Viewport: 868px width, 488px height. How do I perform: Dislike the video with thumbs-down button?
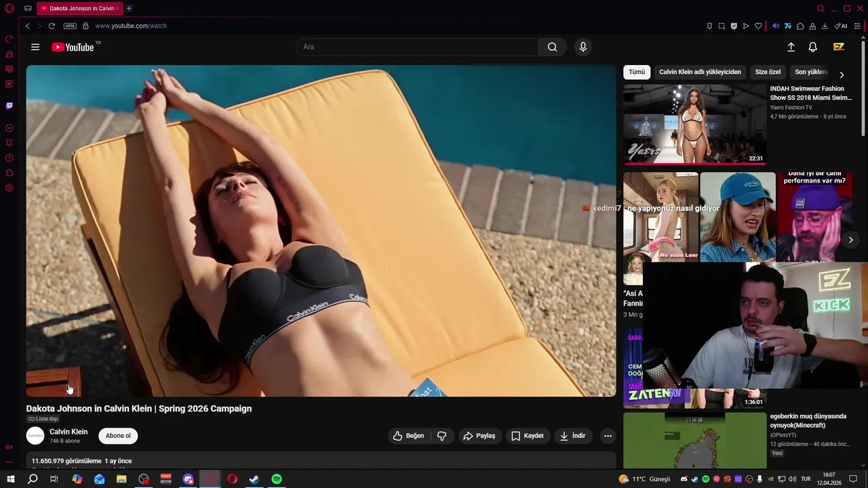(441, 436)
